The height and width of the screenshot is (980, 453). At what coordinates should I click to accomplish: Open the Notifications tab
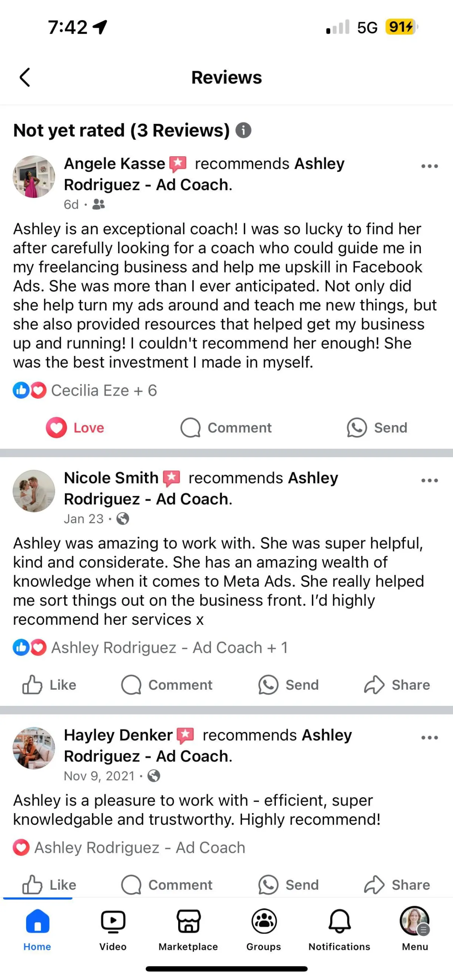[x=339, y=930]
